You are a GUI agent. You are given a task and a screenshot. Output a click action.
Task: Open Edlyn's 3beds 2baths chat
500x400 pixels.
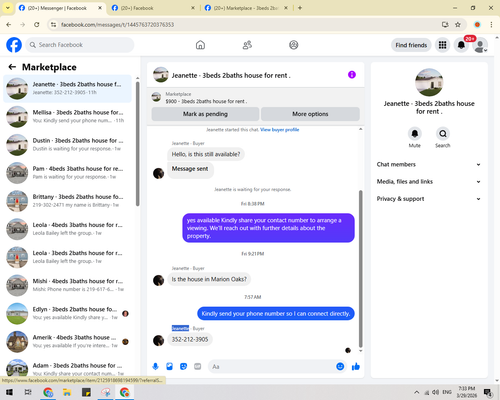(x=67, y=313)
